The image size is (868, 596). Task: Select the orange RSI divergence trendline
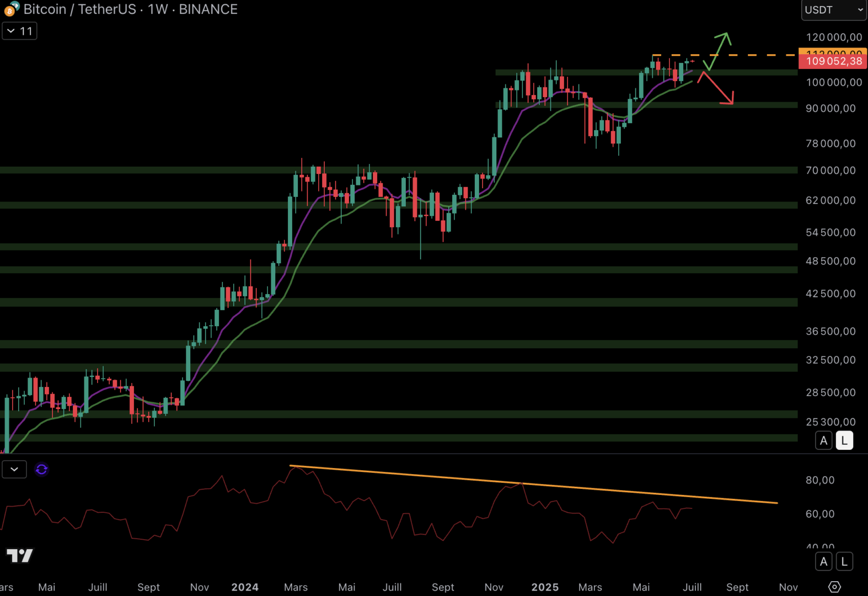point(534,485)
